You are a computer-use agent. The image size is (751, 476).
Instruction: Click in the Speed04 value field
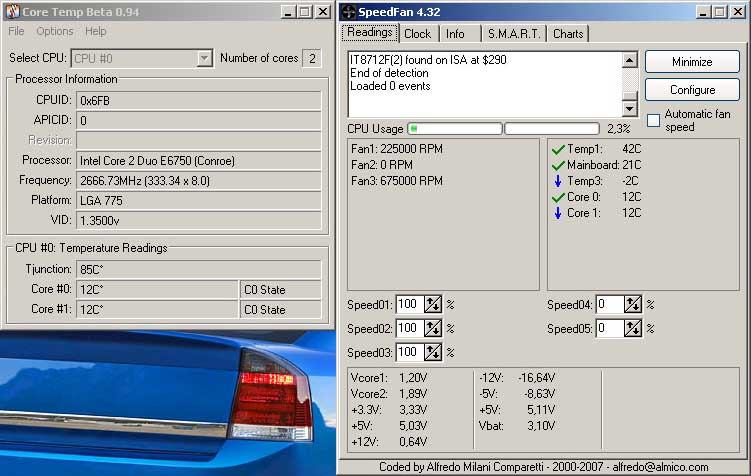pyautogui.click(x=610, y=305)
